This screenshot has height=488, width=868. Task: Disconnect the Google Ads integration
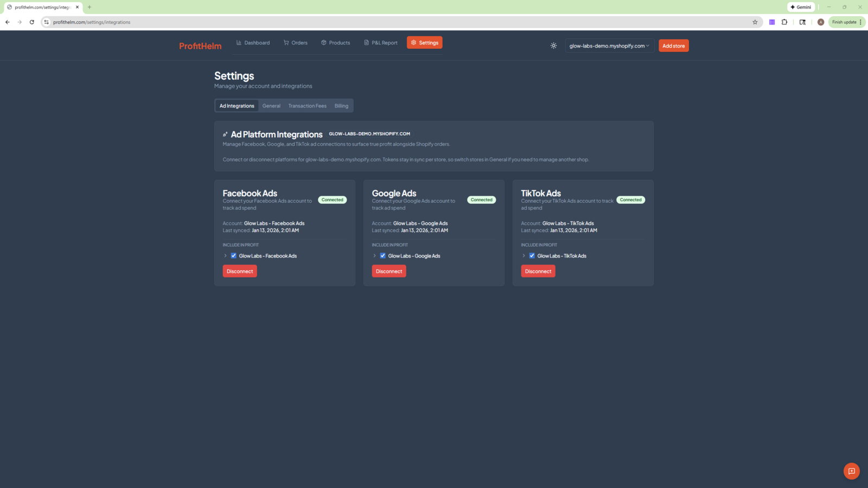[389, 271]
